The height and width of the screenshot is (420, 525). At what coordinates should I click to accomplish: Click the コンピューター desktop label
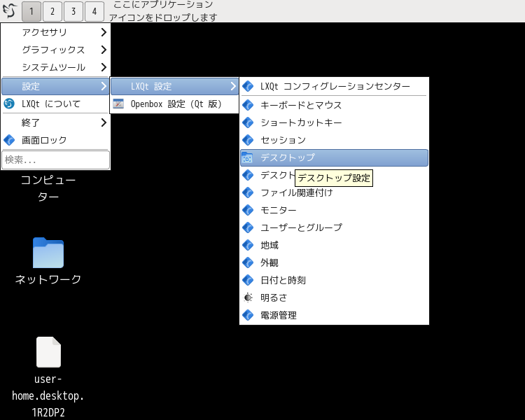coord(48,188)
